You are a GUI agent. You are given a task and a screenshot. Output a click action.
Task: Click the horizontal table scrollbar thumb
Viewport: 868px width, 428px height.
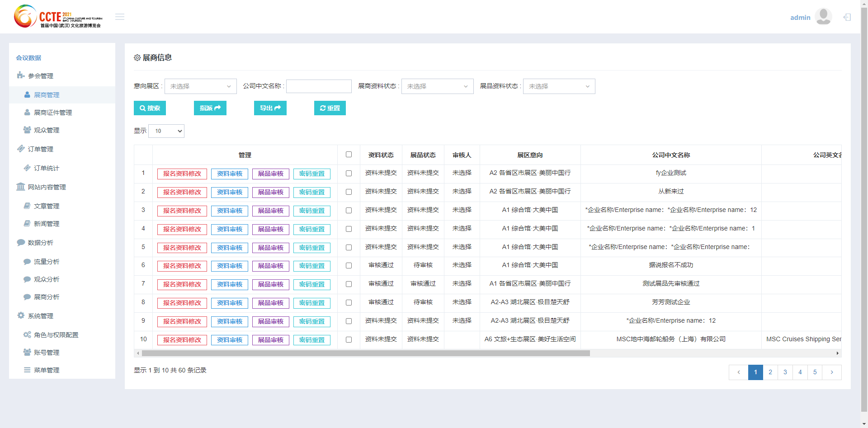pyautogui.click(x=365, y=353)
